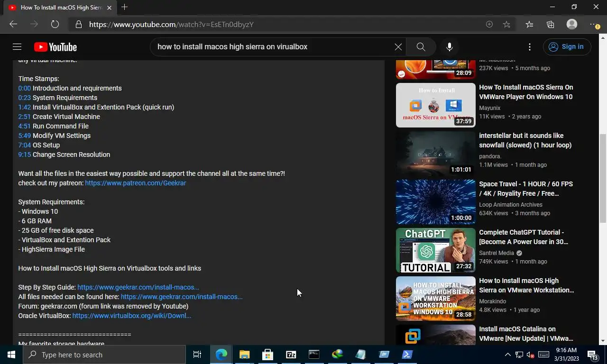Click the muted volume tray icon
This screenshot has height=364, width=607.
coord(531,355)
